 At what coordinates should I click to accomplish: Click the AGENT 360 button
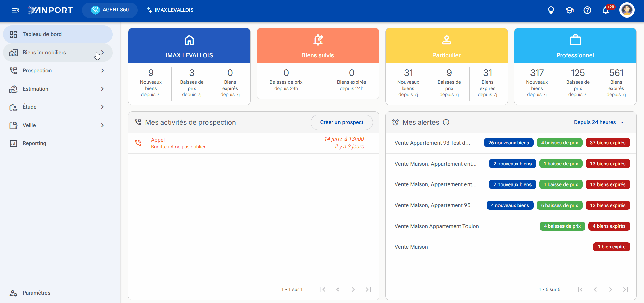click(x=110, y=10)
